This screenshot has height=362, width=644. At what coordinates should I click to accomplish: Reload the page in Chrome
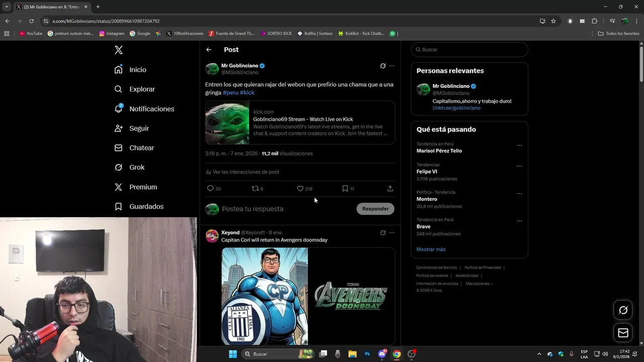click(31, 21)
